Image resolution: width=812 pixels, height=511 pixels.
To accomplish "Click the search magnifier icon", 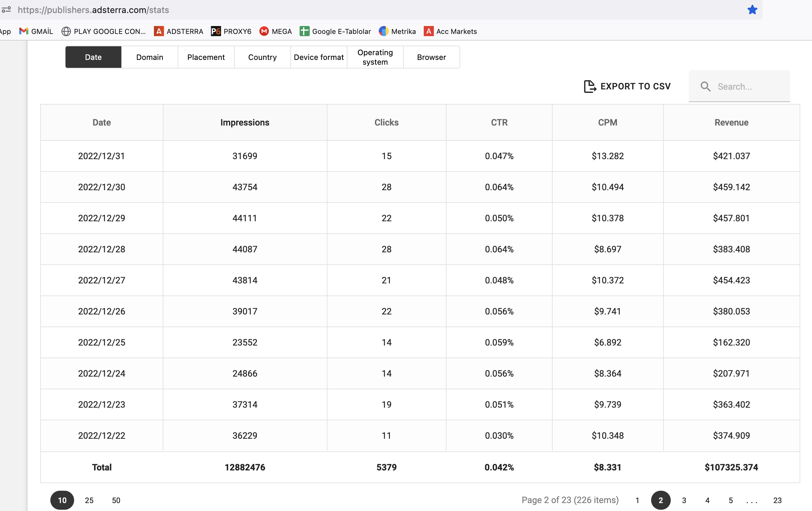I will point(705,87).
